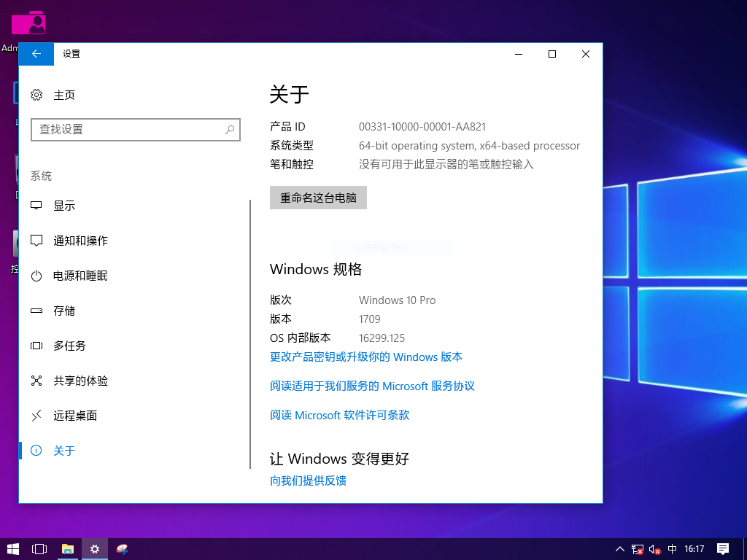Open 更改产品密钥或升级你的 Windows 版本 link
Image resolution: width=747 pixels, height=560 pixels.
[x=366, y=357]
